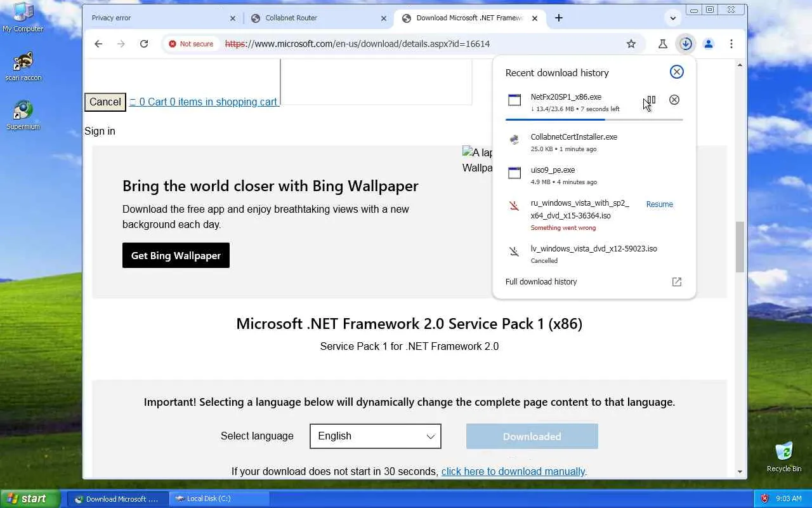
Task: Click the NetFx20SP1_x86.exe download progress bar
Action: [594, 119]
